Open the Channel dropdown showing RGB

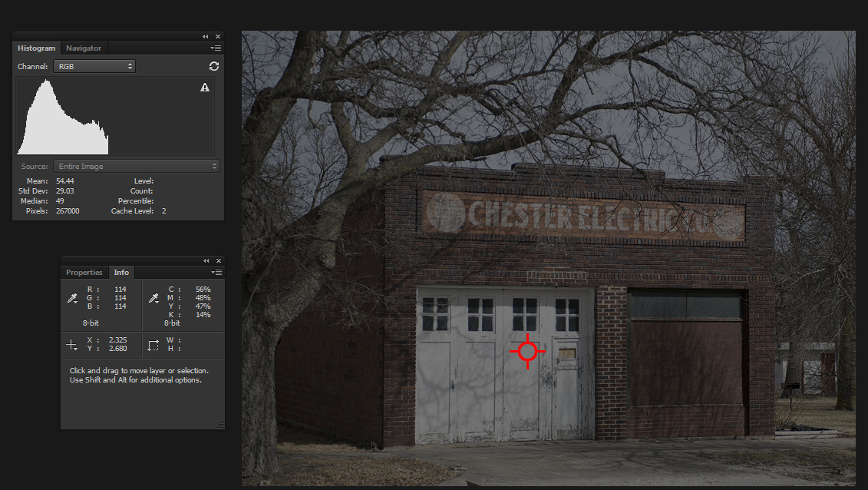click(x=94, y=67)
